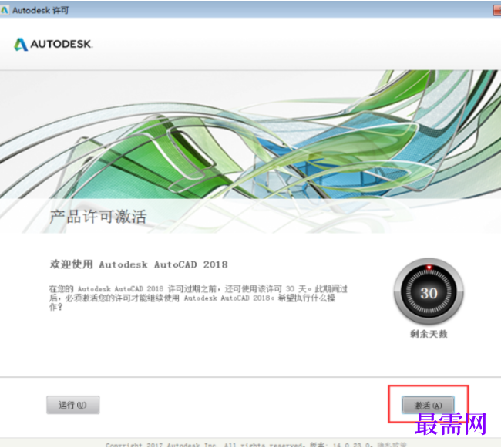The width and height of the screenshot is (501, 448).
Task: Click the 欢迎使用 Autodesk AutoCAD 2018 text
Action: 139,264
